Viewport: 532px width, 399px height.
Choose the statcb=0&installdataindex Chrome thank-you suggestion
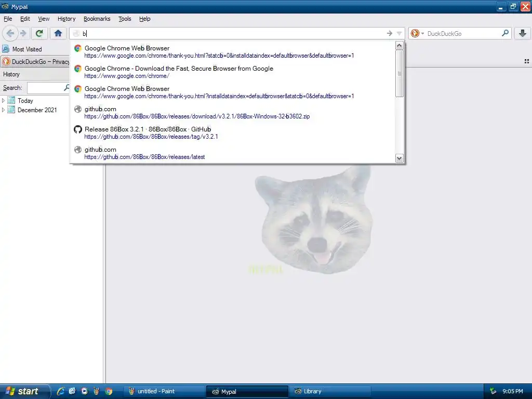click(x=233, y=51)
